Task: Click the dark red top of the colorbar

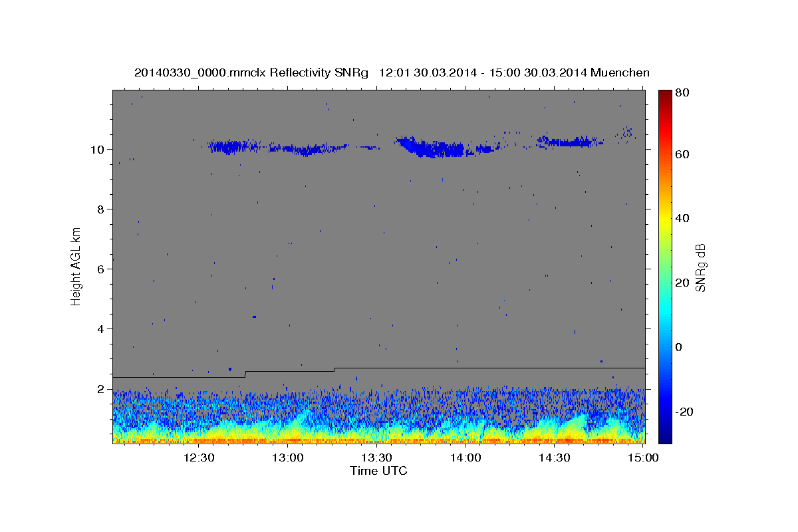Action: pyautogui.click(x=665, y=95)
